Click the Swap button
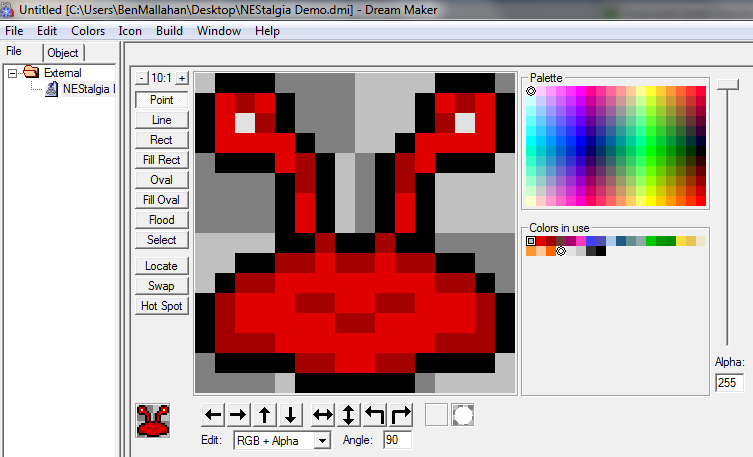Image resolution: width=753 pixels, height=457 pixels. click(161, 286)
